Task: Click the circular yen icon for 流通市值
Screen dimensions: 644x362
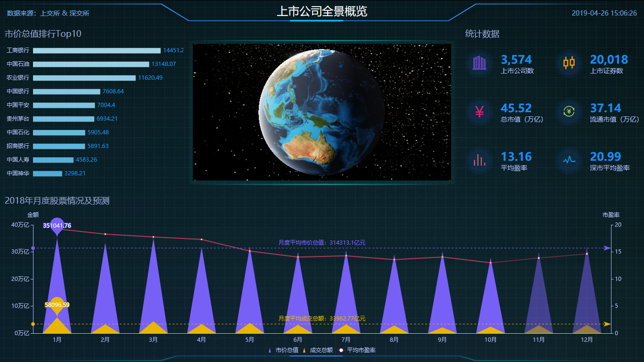Action: (x=569, y=112)
